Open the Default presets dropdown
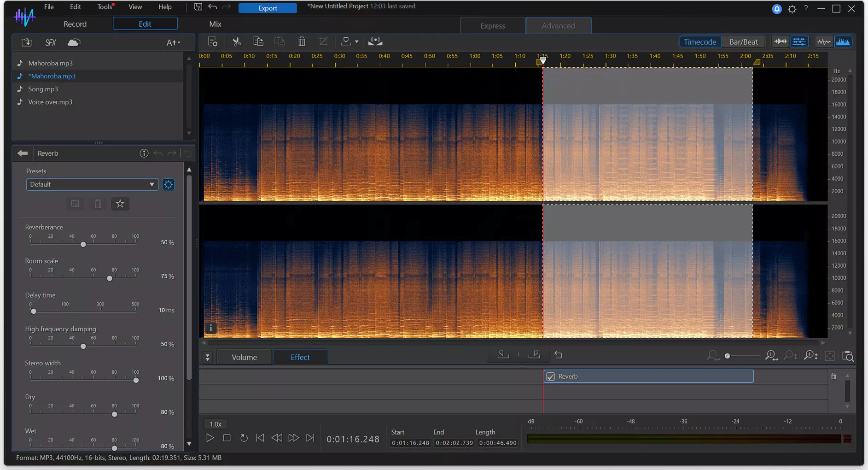 (x=92, y=184)
